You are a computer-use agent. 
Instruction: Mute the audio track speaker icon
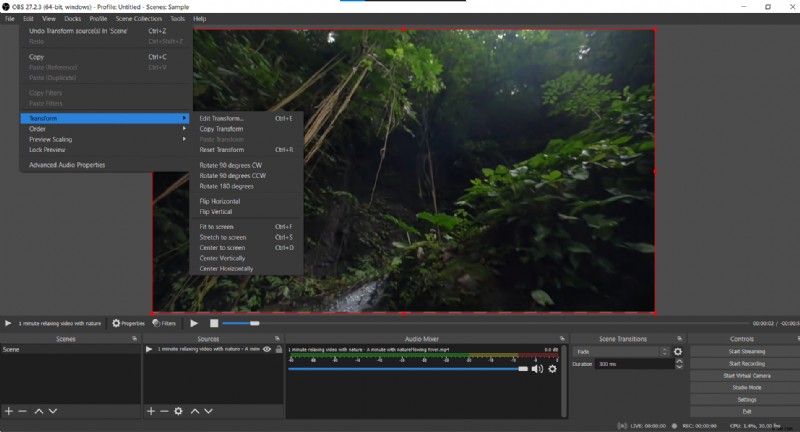[537, 369]
